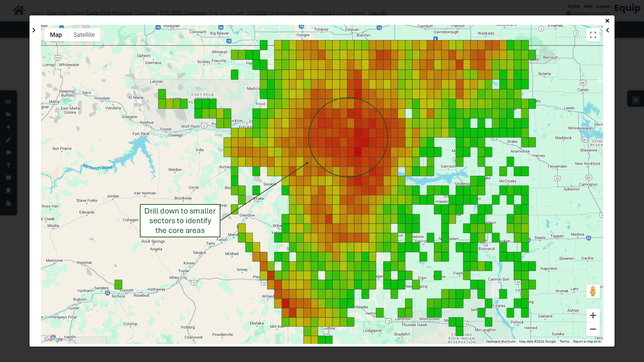The height and width of the screenshot is (362, 644).
Task: Open the round speech bubble icon in sidebar
Action: [8, 152]
